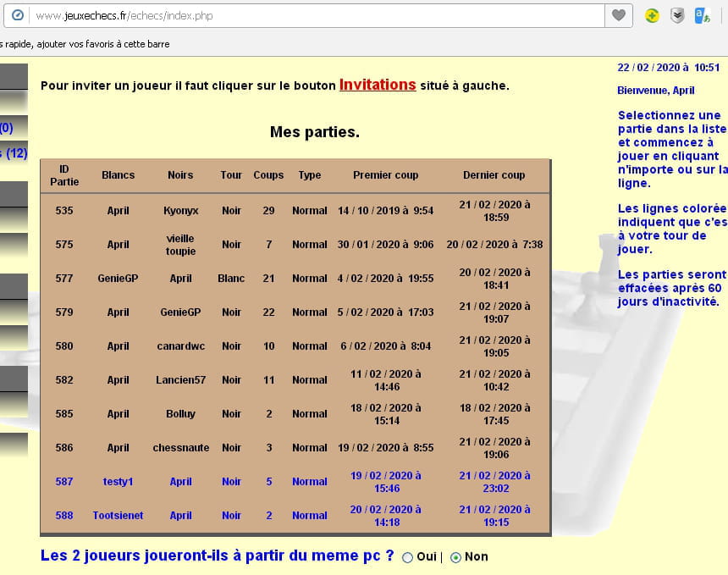The height and width of the screenshot is (575, 728).
Task: Open game 579 with GenieGP as black
Action: (x=295, y=312)
